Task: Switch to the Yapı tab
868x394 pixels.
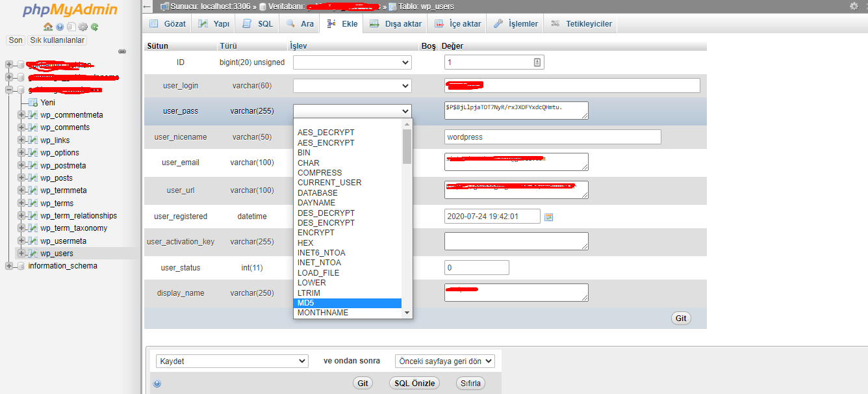Action: pyautogui.click(x=214, y=24)
